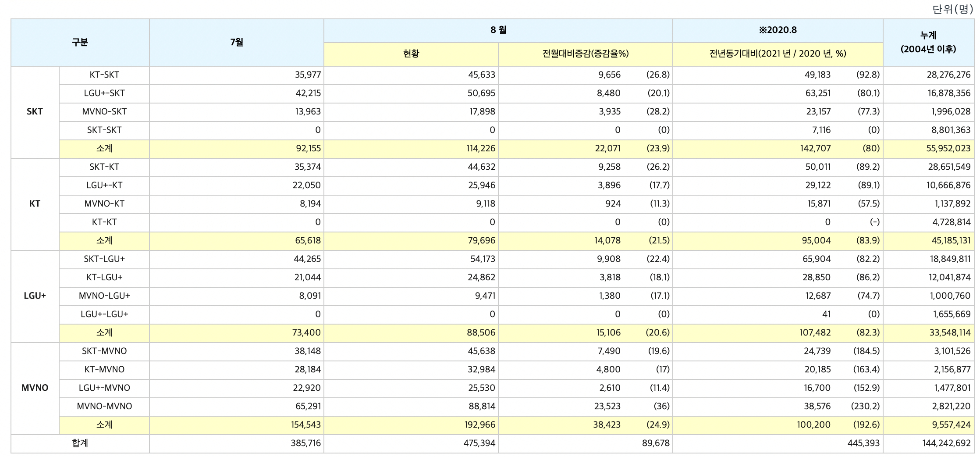The image size is (980, 457).
Task: Click the ※2020.8 header cell
Action: pos(778,30)
